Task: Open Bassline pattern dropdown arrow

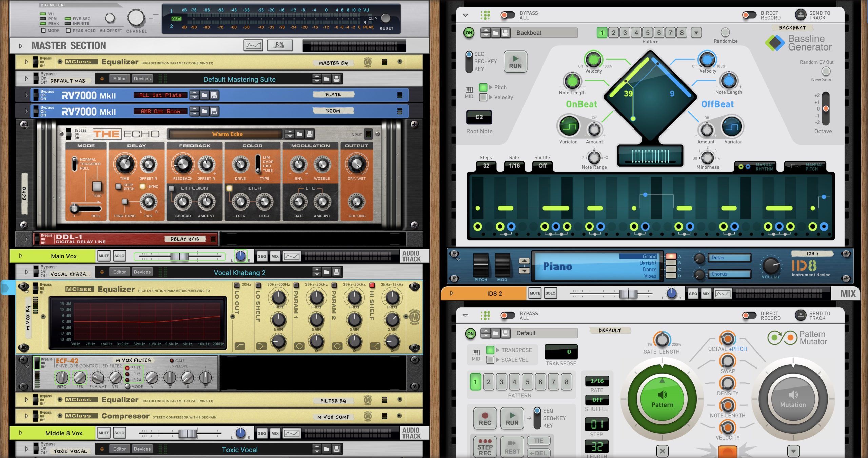Action: [696, 33]
